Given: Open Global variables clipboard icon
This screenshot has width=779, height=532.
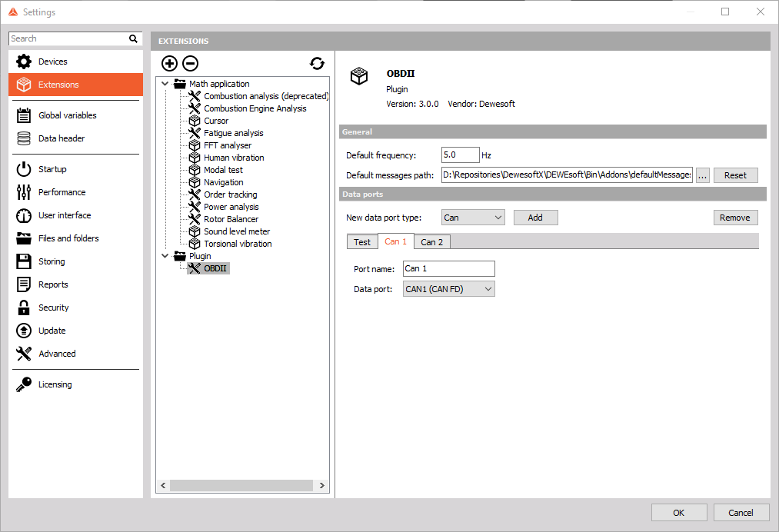Looking at the screenshot, I should (23, 115).
